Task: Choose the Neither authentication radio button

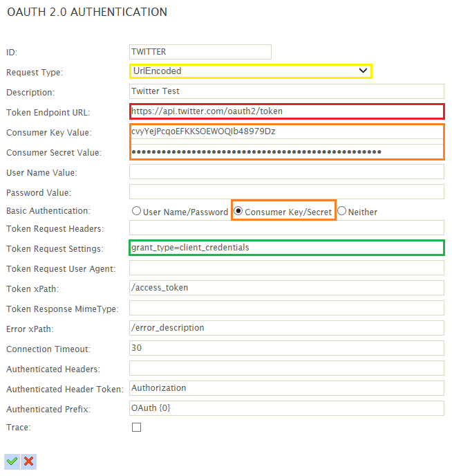Action: (341, 211)
